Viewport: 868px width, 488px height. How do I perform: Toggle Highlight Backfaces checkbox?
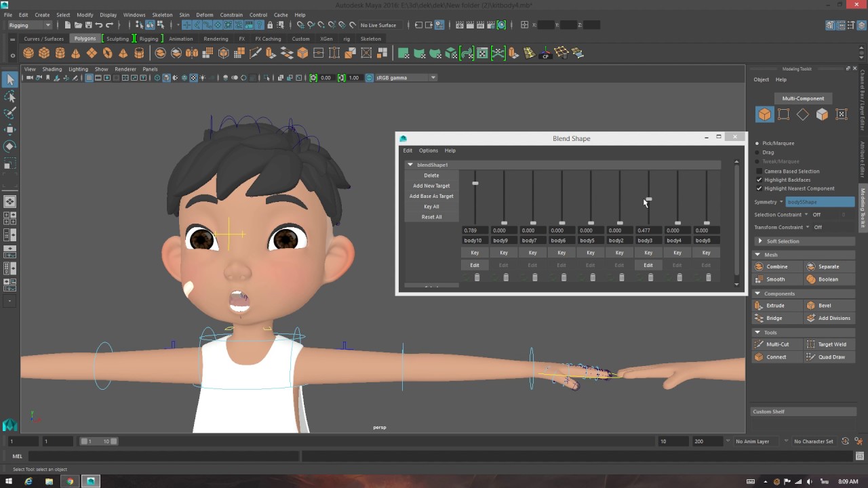[x=759, y=180]
